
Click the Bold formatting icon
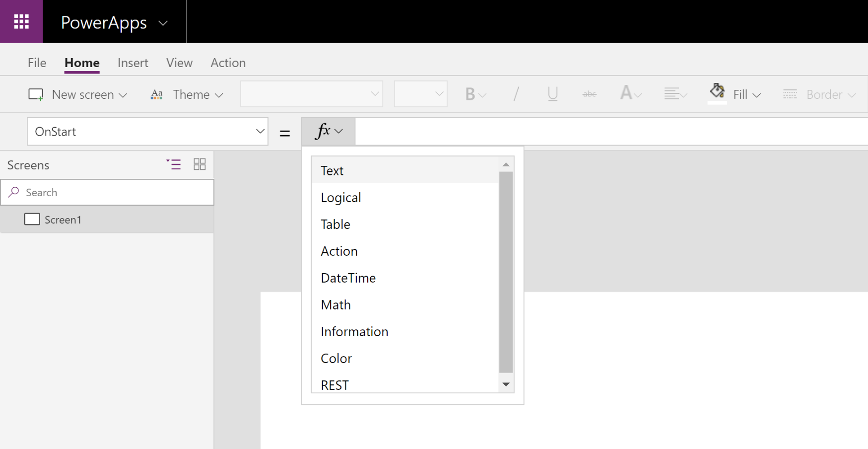470,94
